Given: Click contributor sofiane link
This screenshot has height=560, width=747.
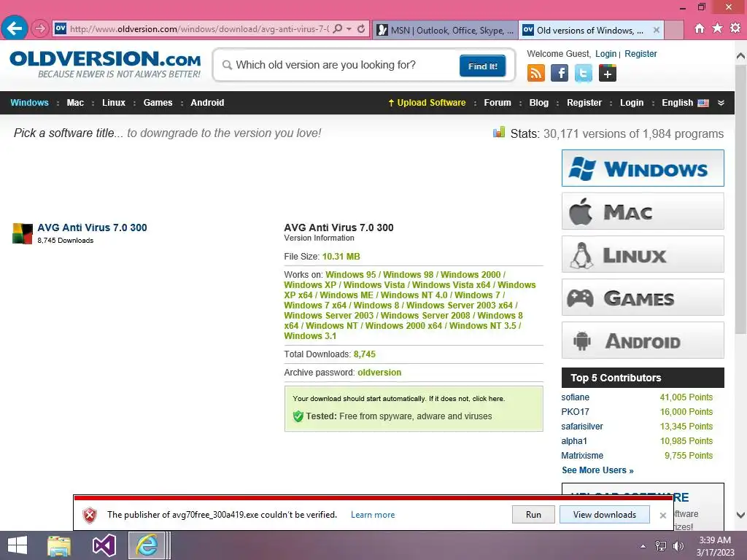Looking at the screenshot, I should pos(575,397).
